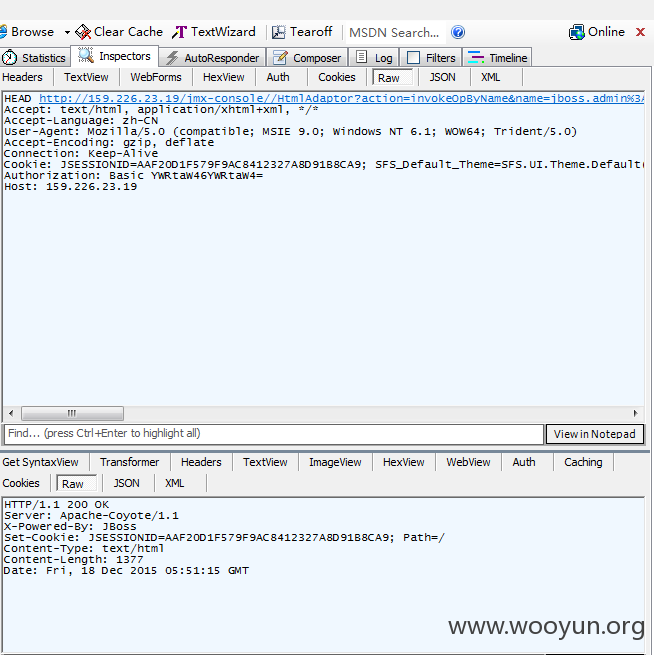Click the Authorization Basic header line
Viewport: 654px width, 655px height.
[x=134, y=175]
